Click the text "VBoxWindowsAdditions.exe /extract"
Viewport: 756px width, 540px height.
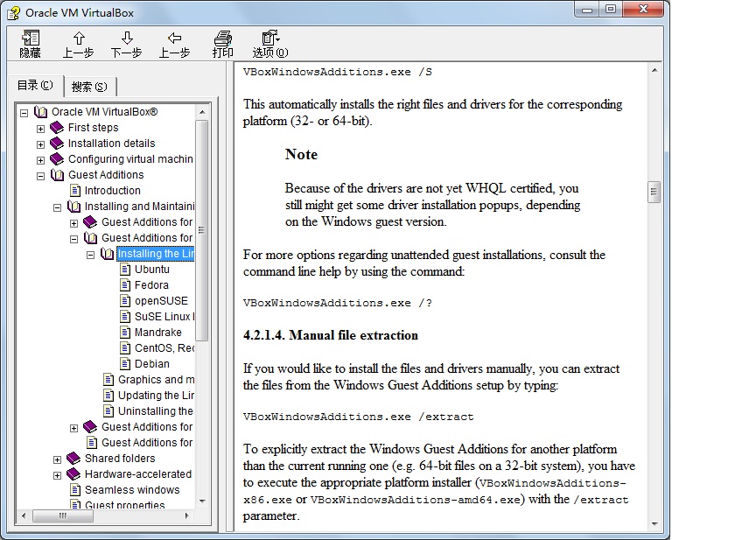pos(358,417)
